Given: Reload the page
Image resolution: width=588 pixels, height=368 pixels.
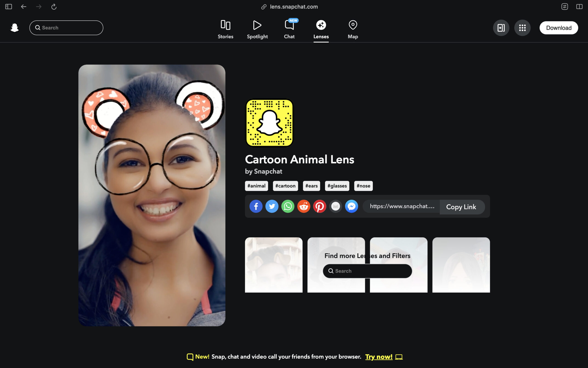Looking at the screenshot, I should pos(54,7).
